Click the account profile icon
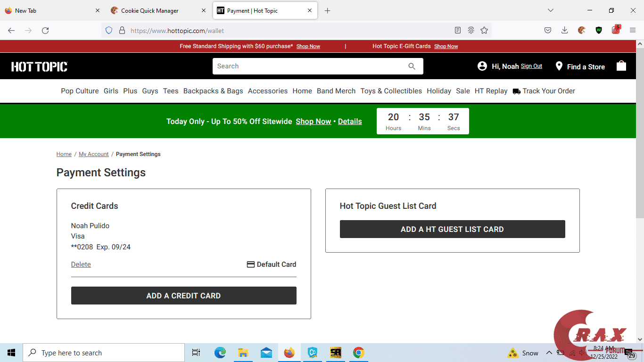Viewport: 644px width, 362px height. [482, 66]
